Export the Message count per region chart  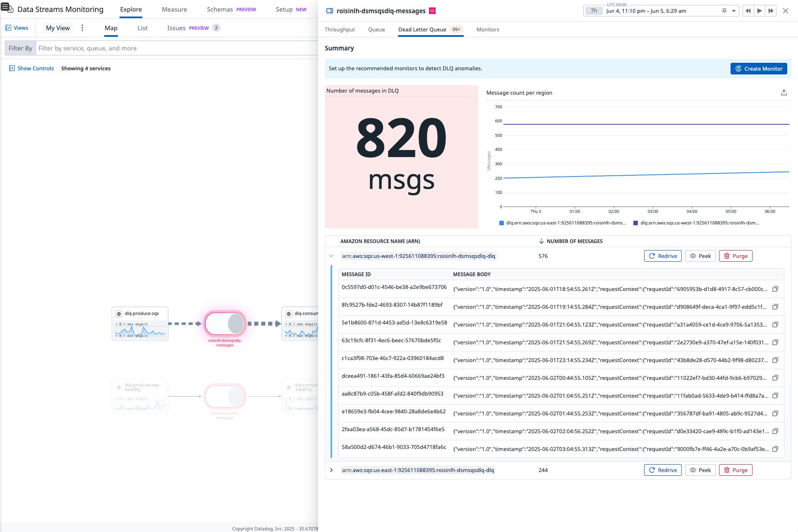(x=784, y=92)
